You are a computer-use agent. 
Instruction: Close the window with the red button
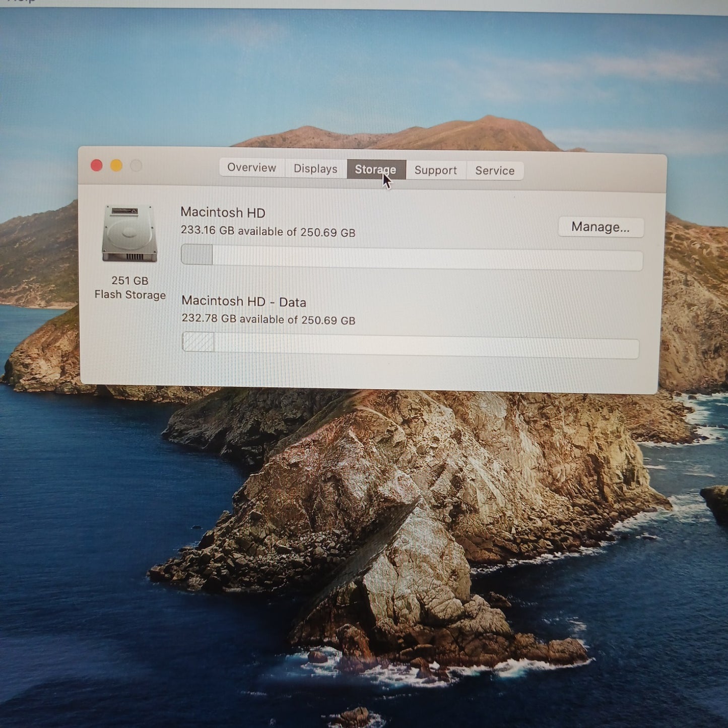[97, 165]
